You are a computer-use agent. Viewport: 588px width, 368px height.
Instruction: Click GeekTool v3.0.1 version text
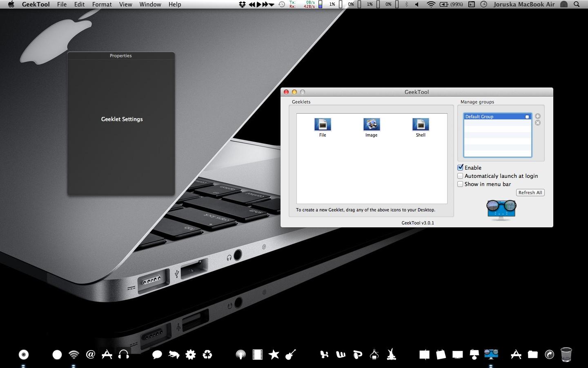[x=418, y=223]
